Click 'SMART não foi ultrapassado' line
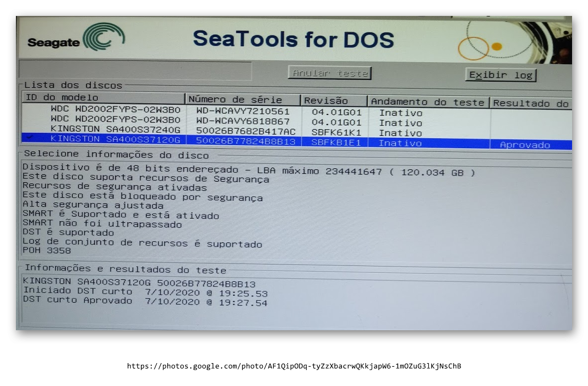The image size is (588, 386). click(102, 224)
